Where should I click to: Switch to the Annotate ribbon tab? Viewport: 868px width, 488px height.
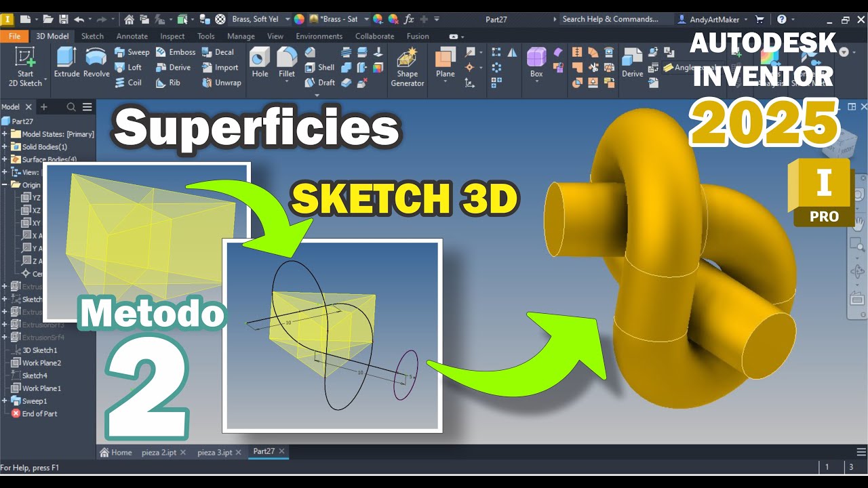(132, 36)
